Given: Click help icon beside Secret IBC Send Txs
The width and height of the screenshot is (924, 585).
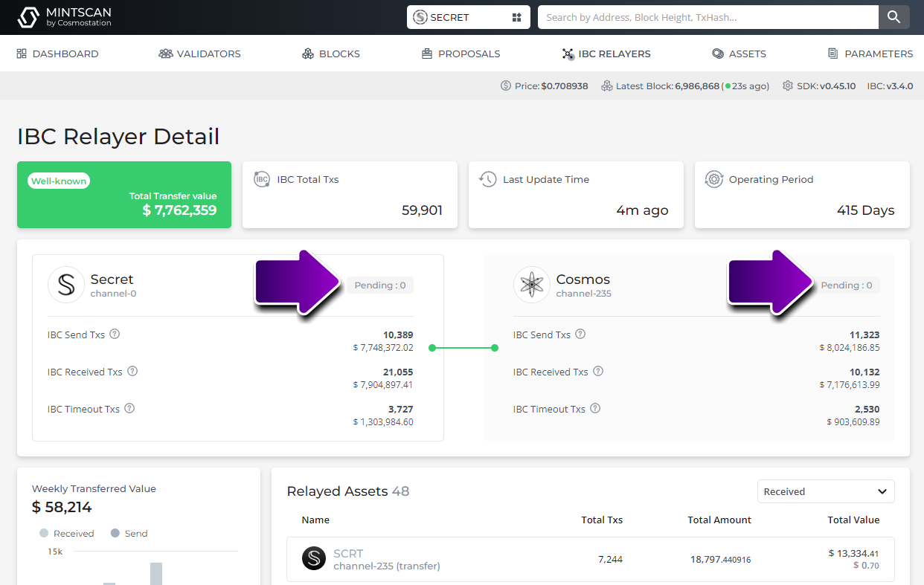Looking at the screenshot, I should (x=115, y=334).
